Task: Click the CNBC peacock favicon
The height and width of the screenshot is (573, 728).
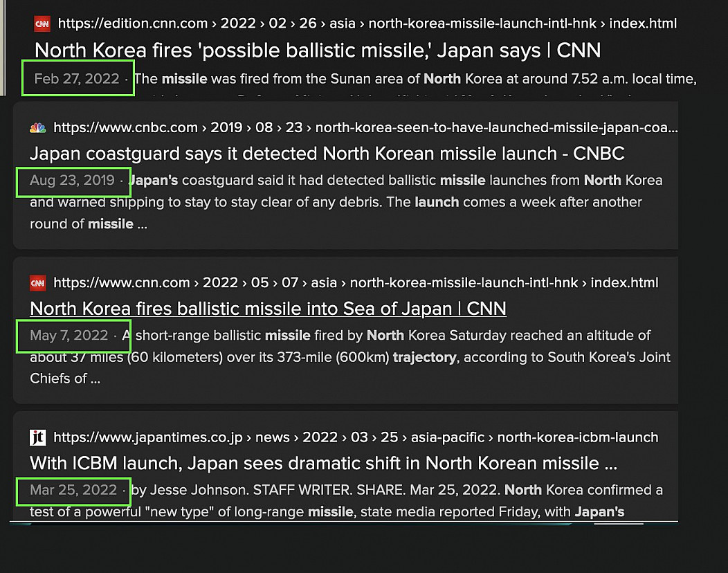Action: click(37, 128)
